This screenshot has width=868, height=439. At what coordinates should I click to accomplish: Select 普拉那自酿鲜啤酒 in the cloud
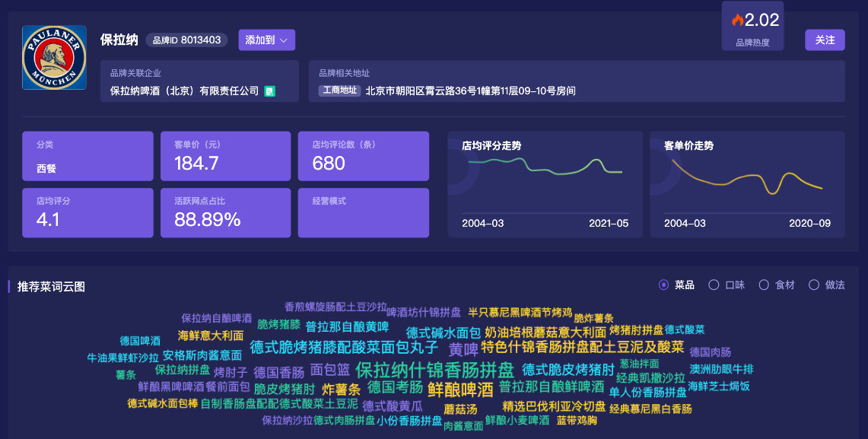click(x=552, y=387)
